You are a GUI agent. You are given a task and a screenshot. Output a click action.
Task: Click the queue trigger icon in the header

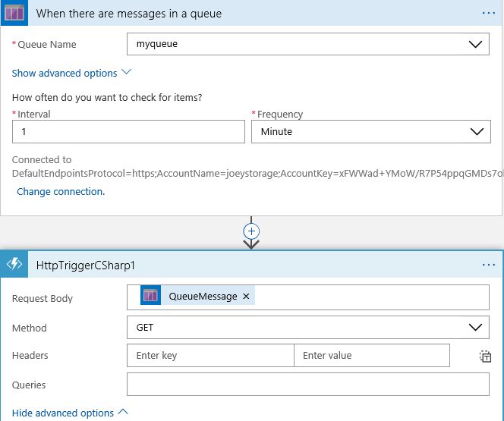(14, 13)
